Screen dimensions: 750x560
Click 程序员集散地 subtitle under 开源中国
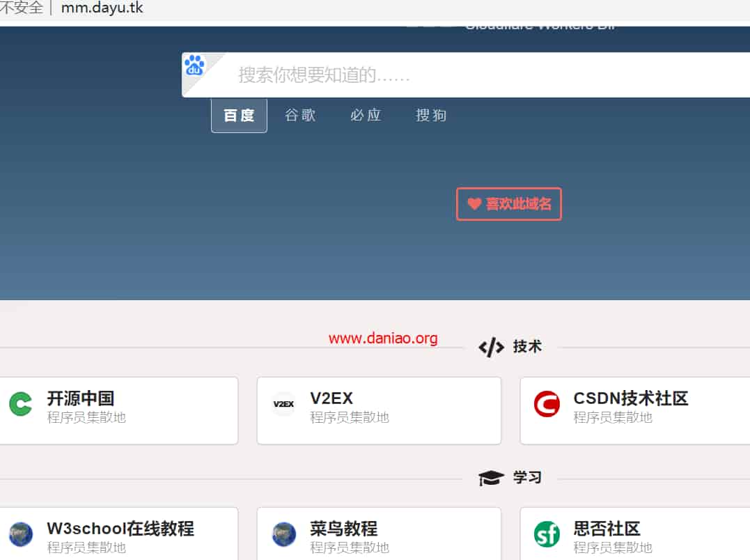coord(86,417)
